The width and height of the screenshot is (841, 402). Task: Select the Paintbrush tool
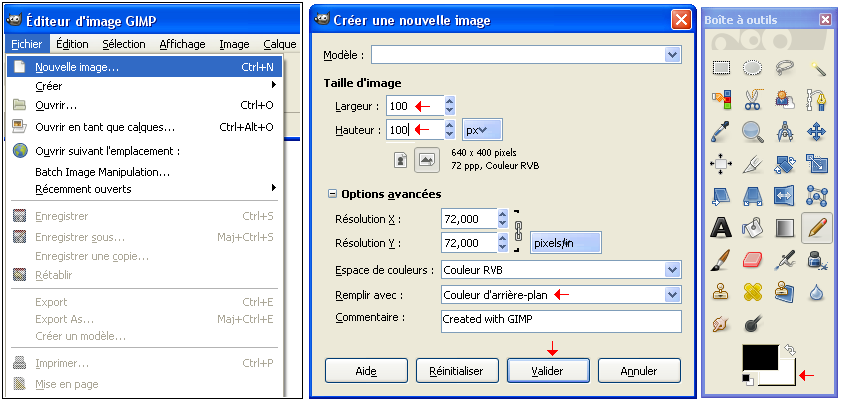click(x=721, y=260)
